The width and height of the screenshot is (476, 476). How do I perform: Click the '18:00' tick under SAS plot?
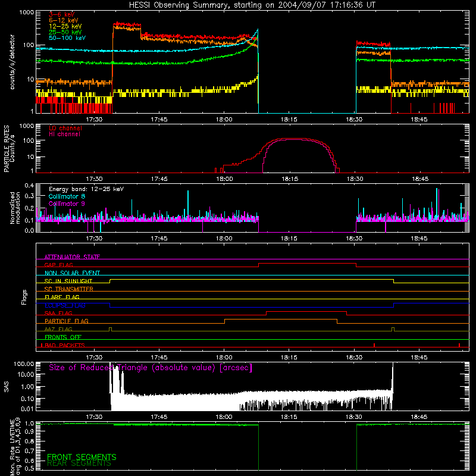point(224,417)
